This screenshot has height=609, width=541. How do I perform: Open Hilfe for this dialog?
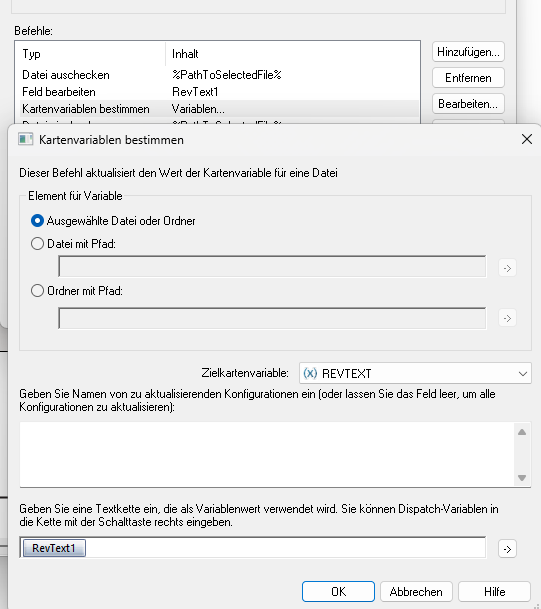point(494,592)
